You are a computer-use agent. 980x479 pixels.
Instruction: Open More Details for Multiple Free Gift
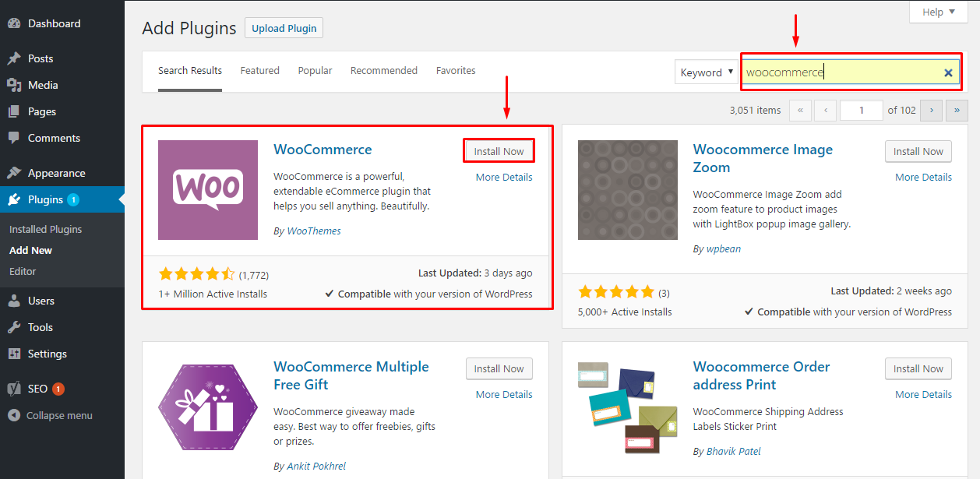504,394
